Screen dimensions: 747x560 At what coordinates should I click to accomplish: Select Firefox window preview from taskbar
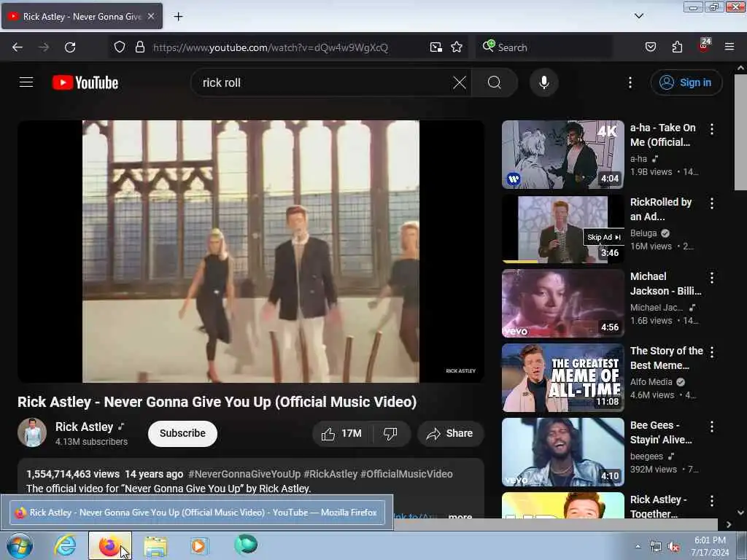point(197,513)
